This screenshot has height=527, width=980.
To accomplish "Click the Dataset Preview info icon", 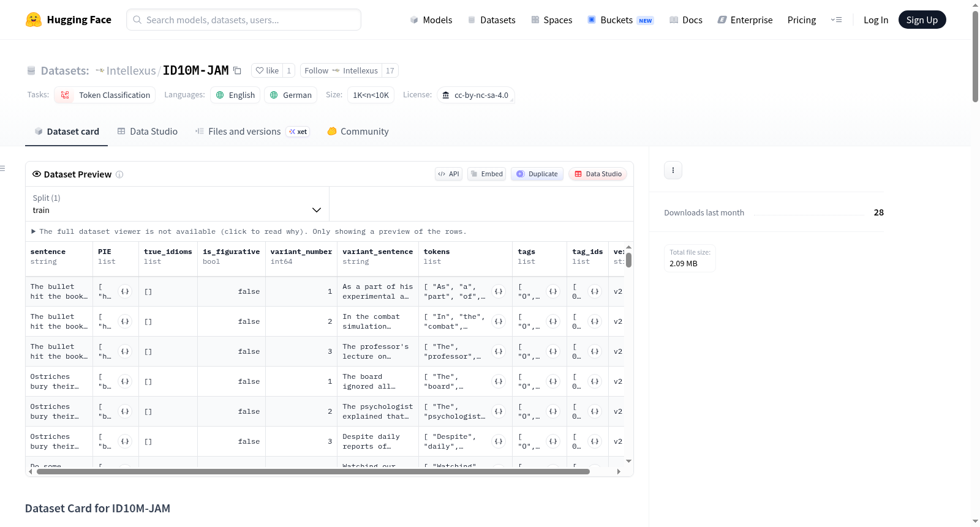I will click(119, 174).
